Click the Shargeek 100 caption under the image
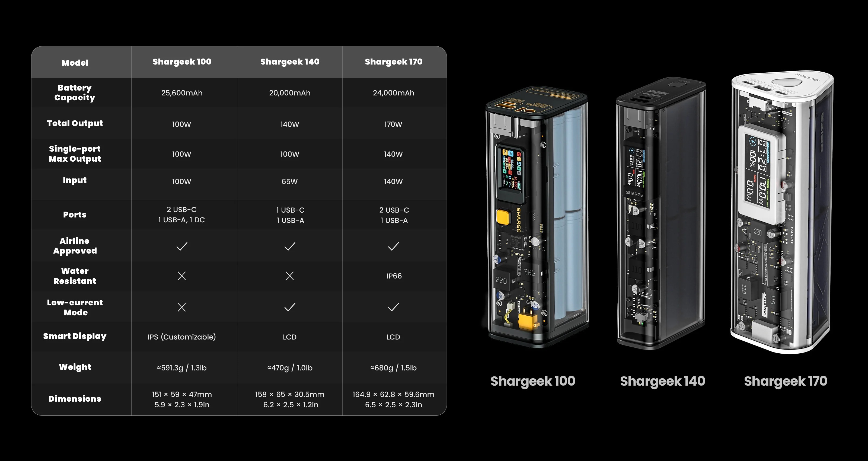The width and height of the screenshot is (868, 461). pos(532,381)
